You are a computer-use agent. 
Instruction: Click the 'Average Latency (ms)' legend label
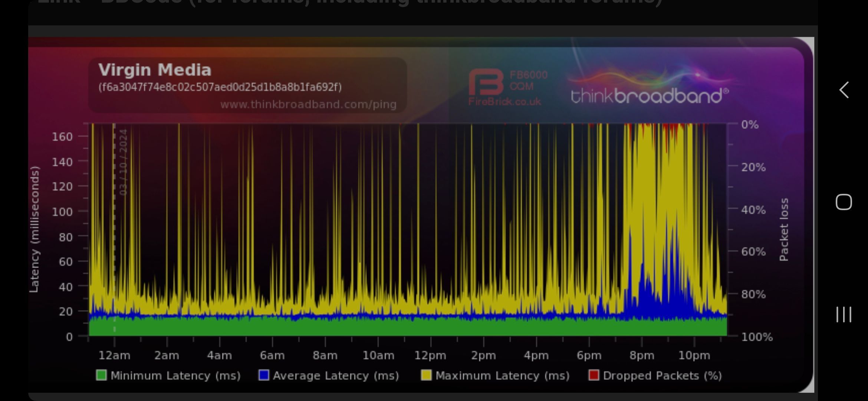point(336,376)
